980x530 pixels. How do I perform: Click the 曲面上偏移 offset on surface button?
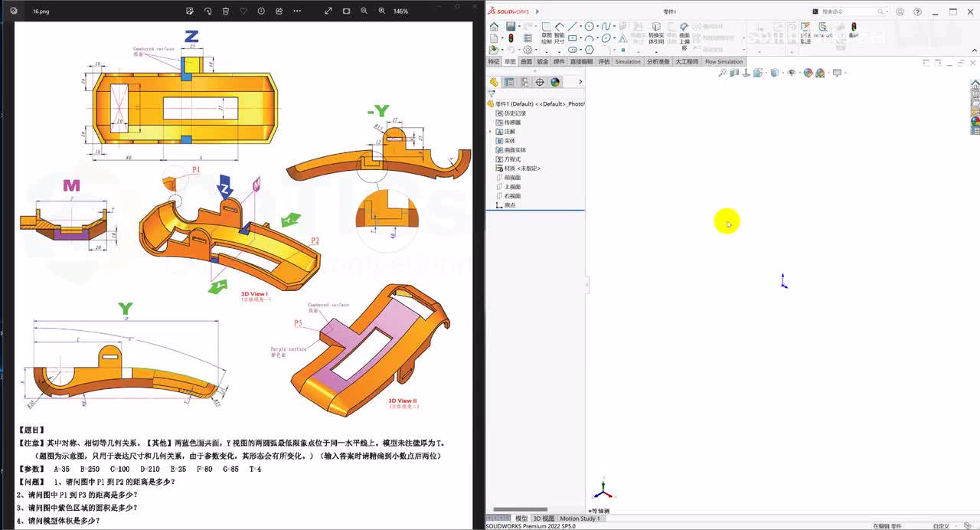[684, 35]
